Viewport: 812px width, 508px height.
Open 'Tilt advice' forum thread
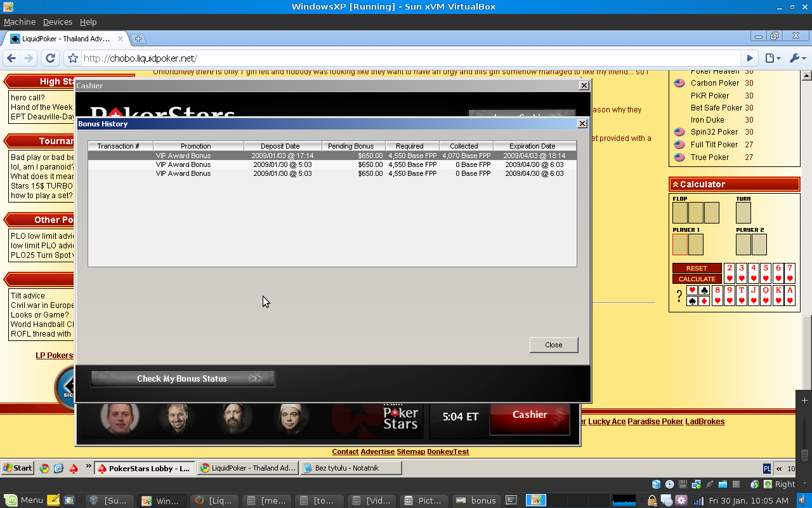coord(28,296)
